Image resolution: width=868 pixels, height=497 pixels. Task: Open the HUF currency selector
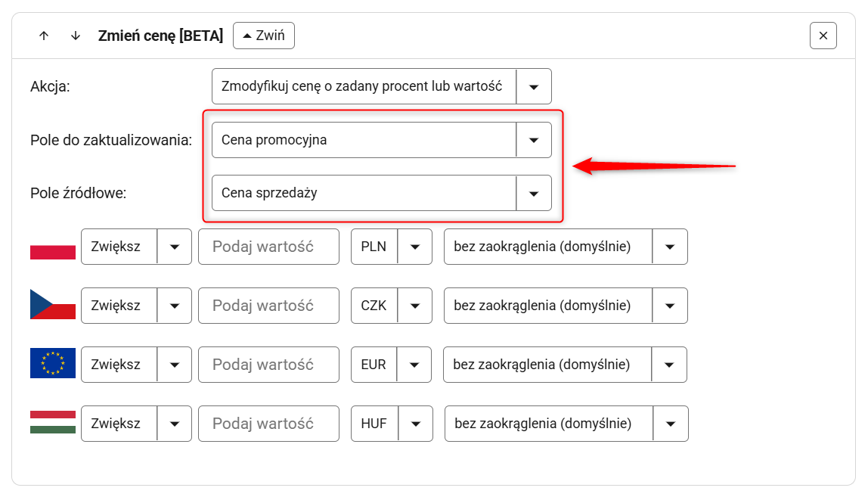tap(415, 424)
